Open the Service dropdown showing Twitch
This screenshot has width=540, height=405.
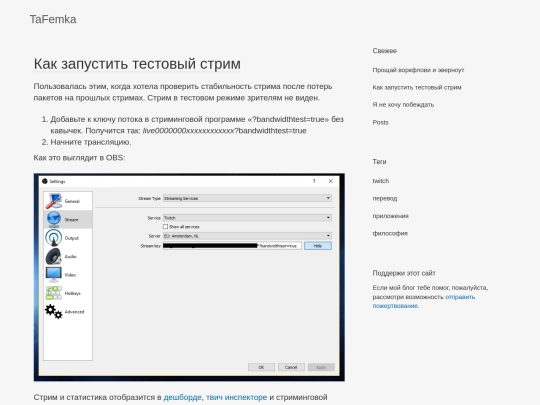[247, 218]
